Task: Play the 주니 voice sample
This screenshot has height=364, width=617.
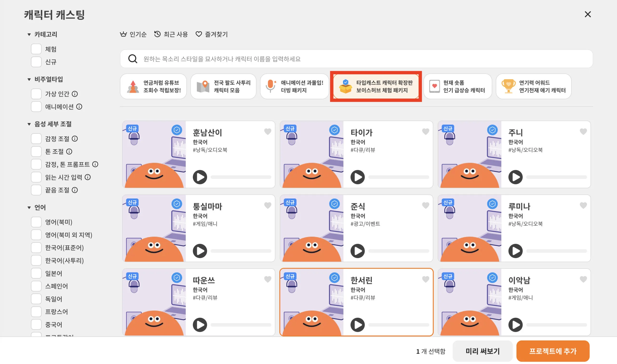Action: [516, 177]
